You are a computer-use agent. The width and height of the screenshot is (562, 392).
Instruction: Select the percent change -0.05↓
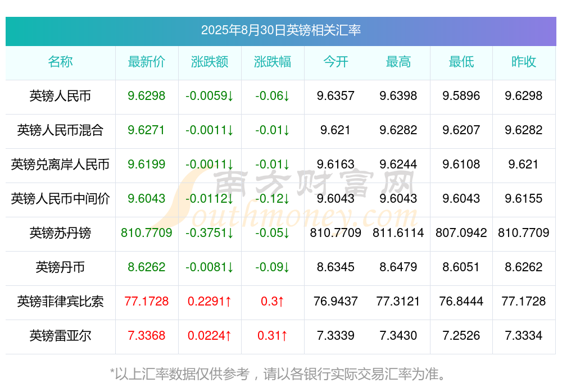273,233
